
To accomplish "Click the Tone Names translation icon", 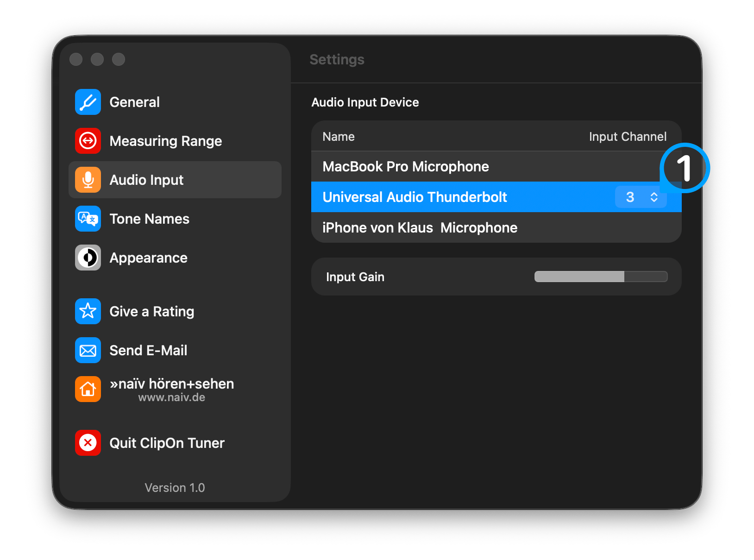I will pos(88,219).
